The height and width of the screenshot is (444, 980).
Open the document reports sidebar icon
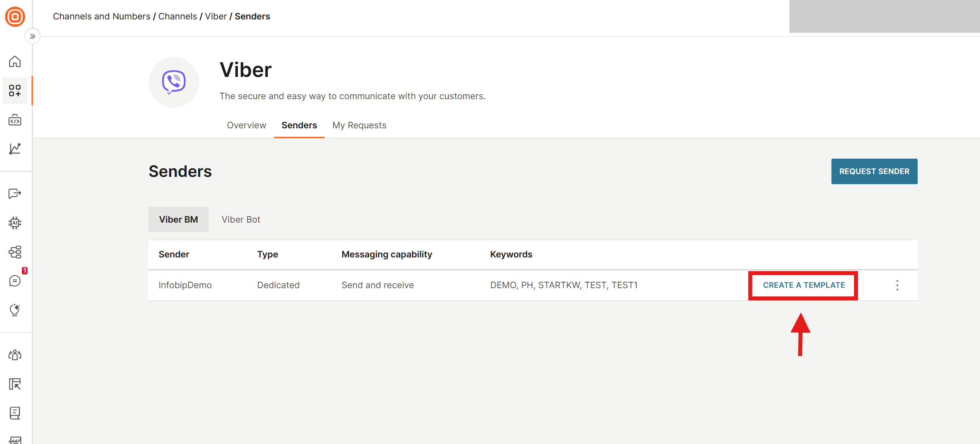point(15,413)
